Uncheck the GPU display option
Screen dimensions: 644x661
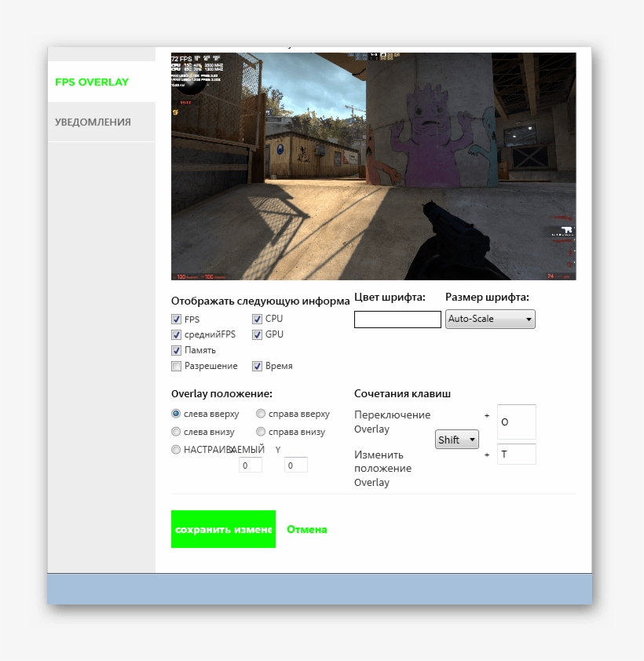[258, 334]
